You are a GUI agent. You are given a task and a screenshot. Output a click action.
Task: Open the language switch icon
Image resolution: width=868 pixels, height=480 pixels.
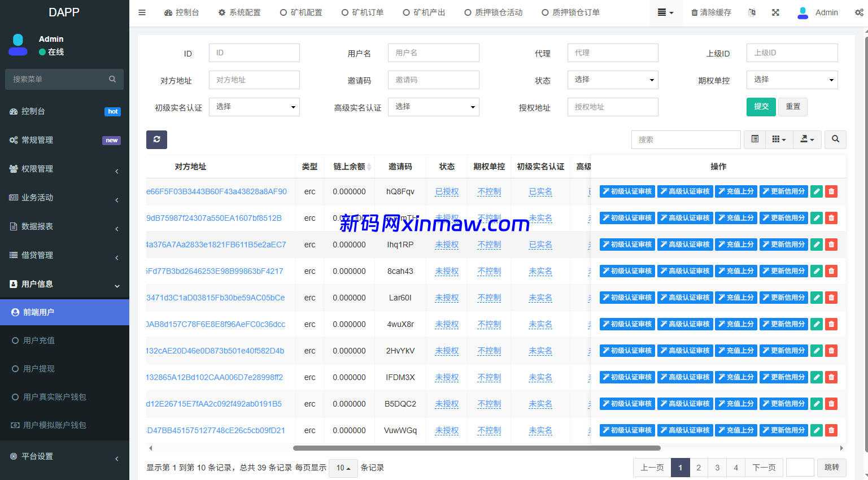point(752,12)
